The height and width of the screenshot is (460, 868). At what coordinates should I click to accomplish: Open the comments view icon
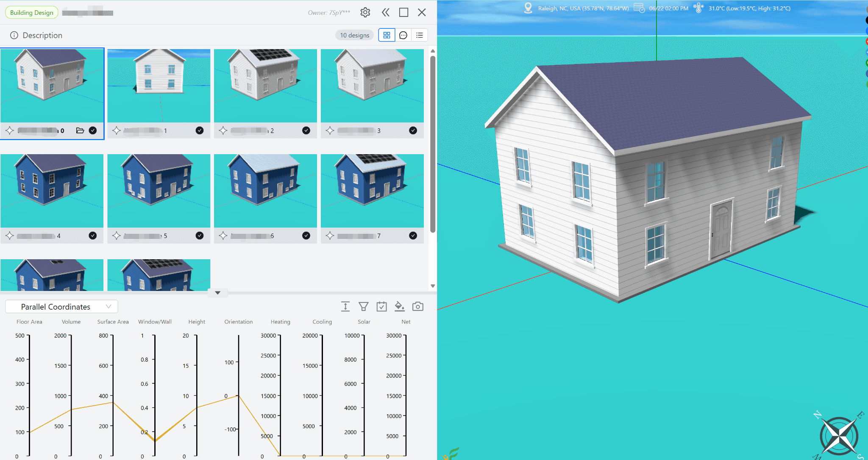point(403,35)
